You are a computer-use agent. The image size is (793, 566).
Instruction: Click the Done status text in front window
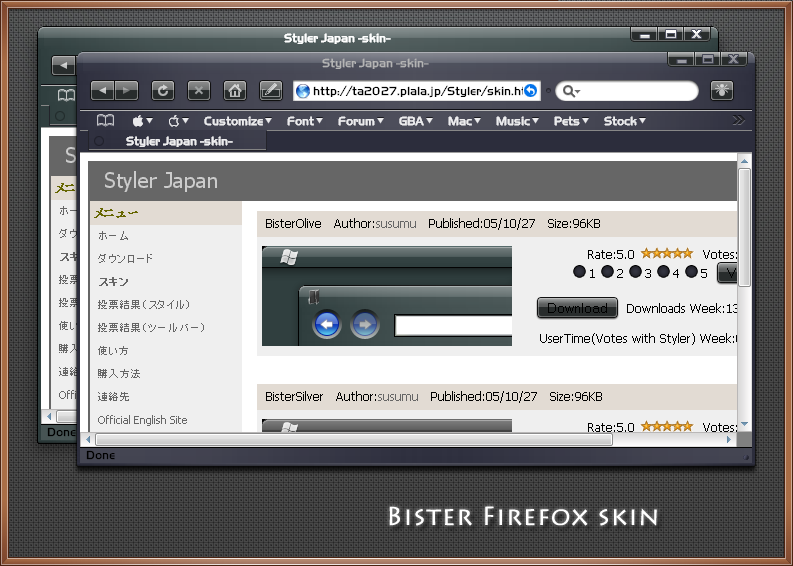tap(101, 455)
